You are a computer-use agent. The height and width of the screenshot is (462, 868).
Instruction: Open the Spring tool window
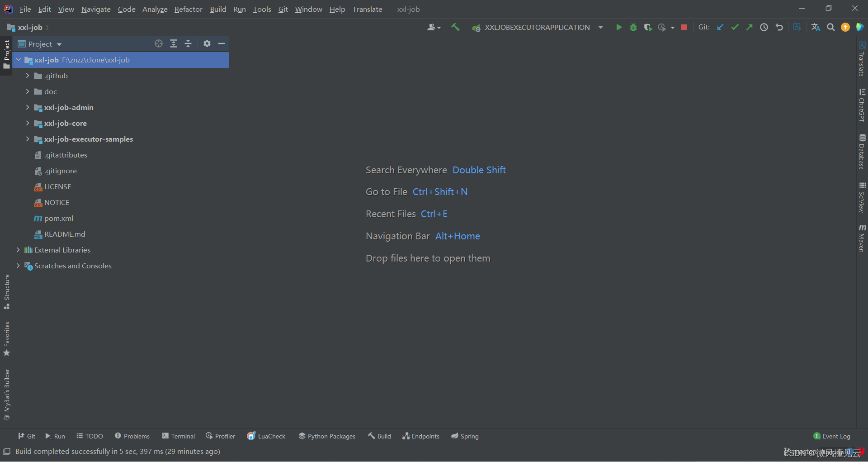point(465,436)
